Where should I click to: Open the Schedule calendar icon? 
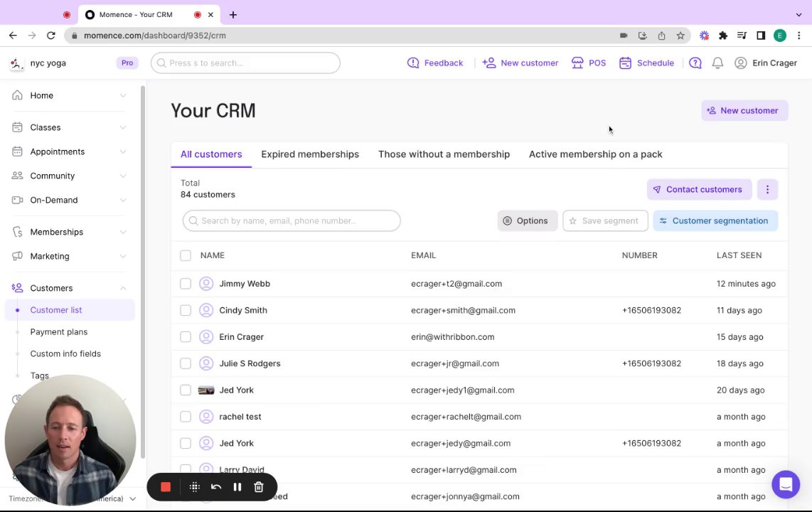point(625,63)
